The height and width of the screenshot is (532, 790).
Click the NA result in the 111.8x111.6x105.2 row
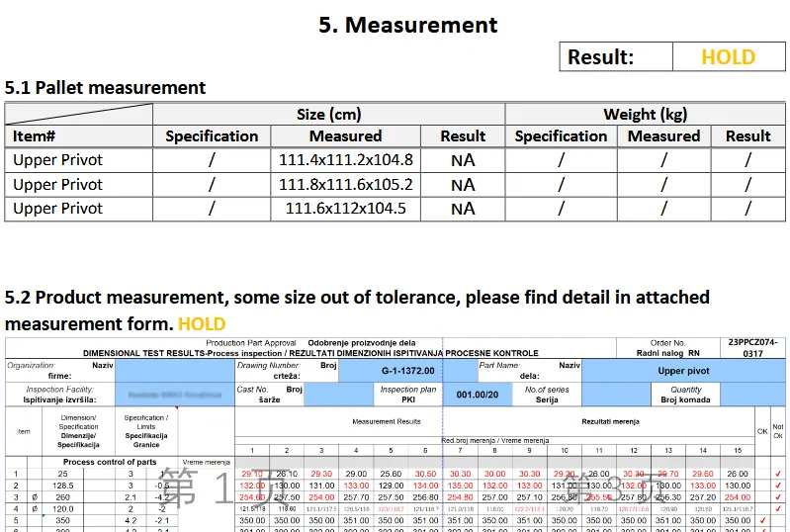click(x=463, y=185)
